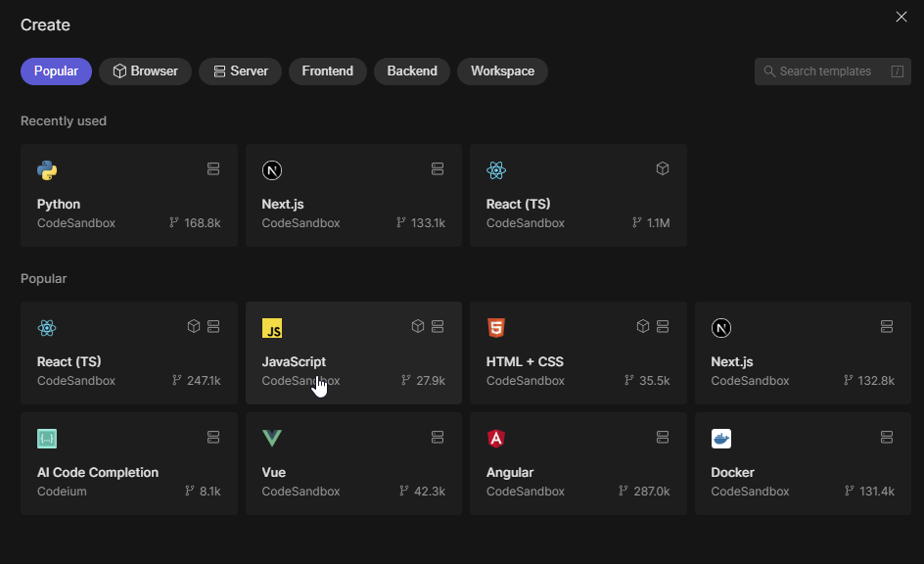Click the yellow JS logo icon
The height and width of the screenshot is (564, 924).
272,328
